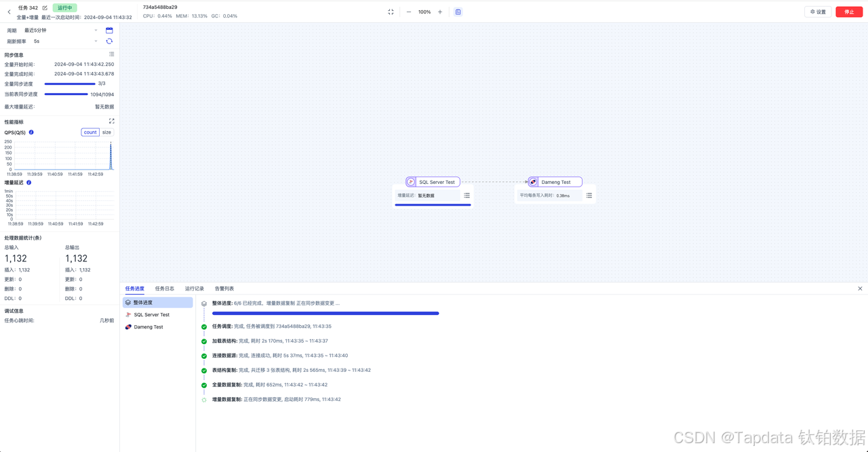Click the 运行中 status tag
Image resolution: width=868 pixels, height=452 pixels.
64,8
